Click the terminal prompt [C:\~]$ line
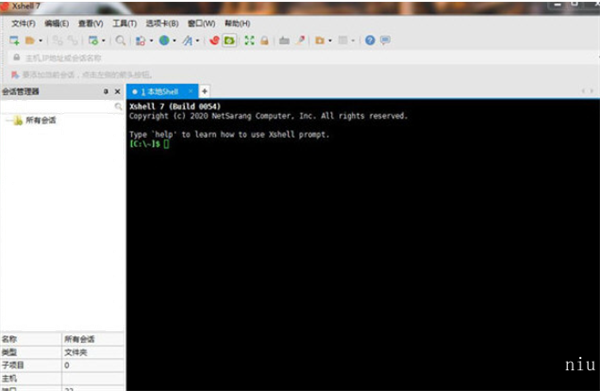Screen dimensions: 600x391 pyautogui.click(x=149, y=144)
